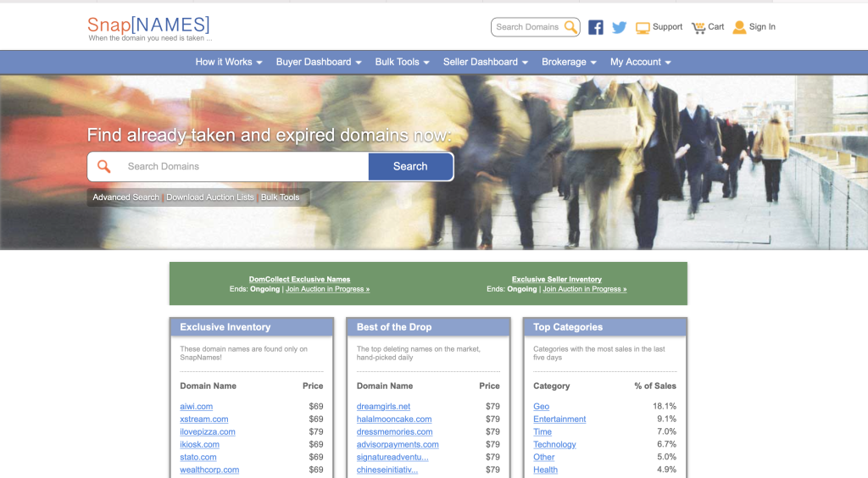Viewport: 868px width, 478px height.
Task: Open the Facebook icon link
Action: [x=596, y=27]
